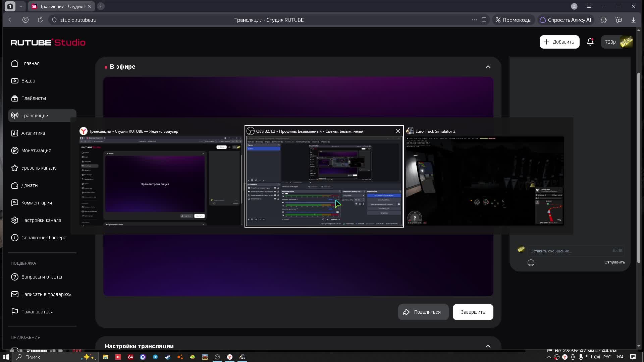Switch to OBS Studio on taskbar
Image resolution: width=644 pixels, height=362 pixels.
pos(217,357)
